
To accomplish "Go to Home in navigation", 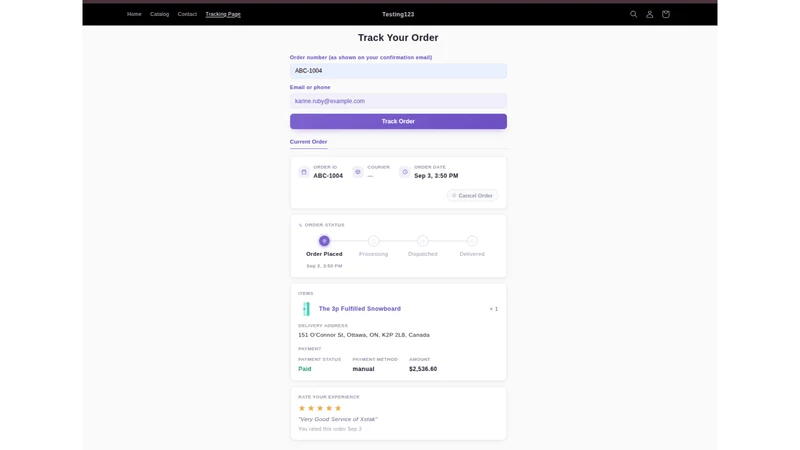I will pyautogui.click(x=134, y=14).
